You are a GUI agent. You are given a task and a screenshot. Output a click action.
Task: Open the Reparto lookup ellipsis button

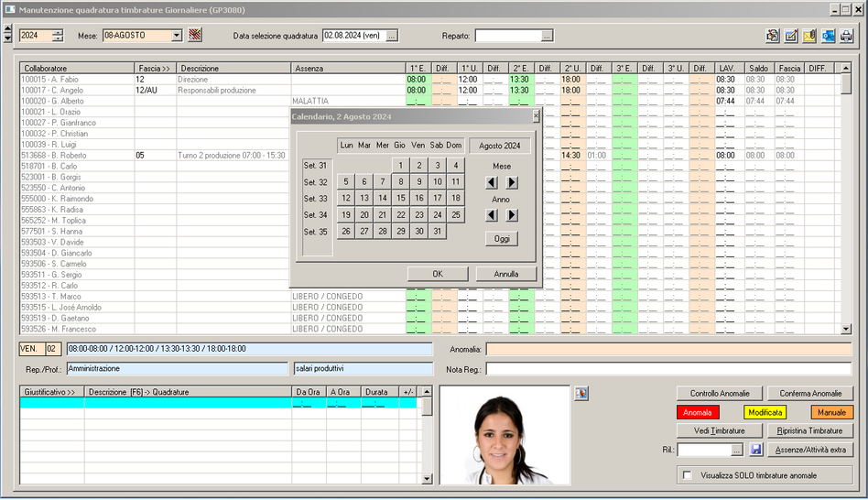(547, 36)
